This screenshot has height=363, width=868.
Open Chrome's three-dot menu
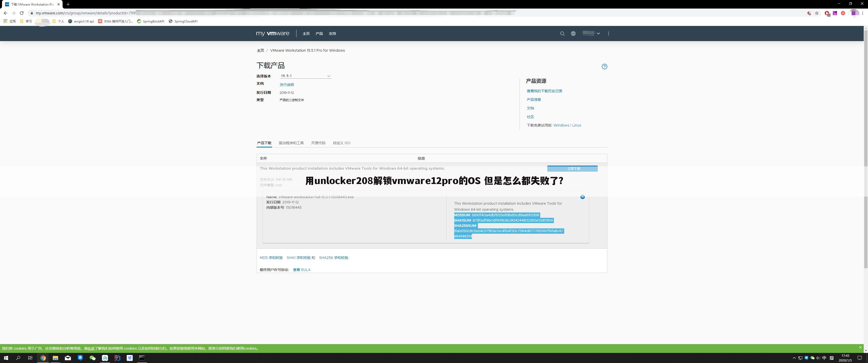click(x=863, y=13)
